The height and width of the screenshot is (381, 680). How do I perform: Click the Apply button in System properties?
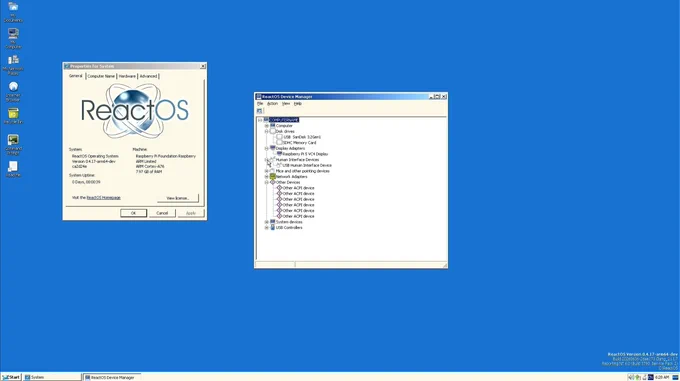[x=191, y=213]
